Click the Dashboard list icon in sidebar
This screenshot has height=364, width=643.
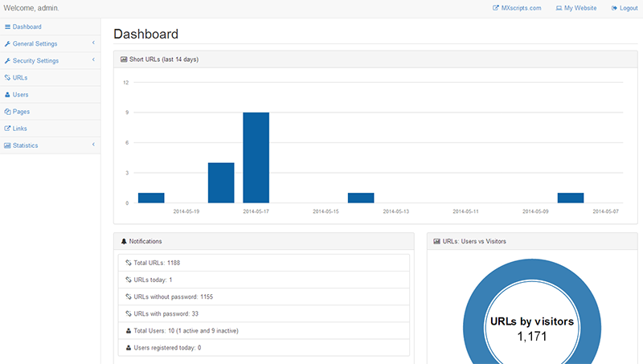pyautogui.click(x=7, y=27)
